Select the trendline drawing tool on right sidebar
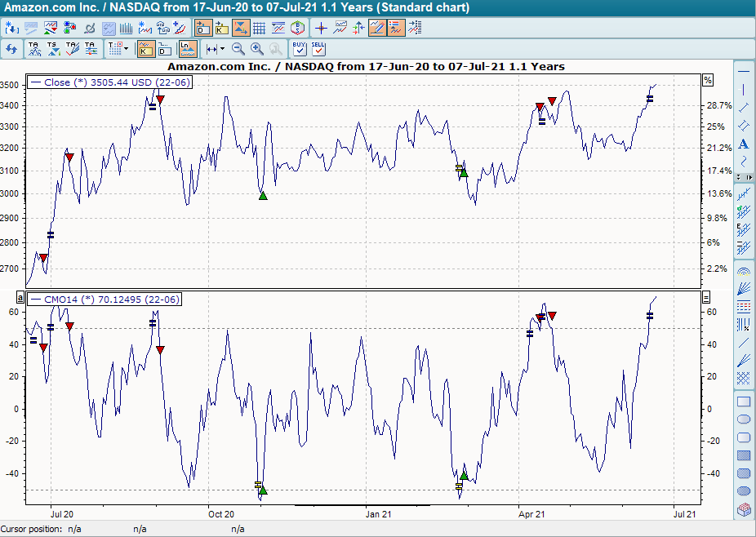756x537 pixels. point(743,107)
